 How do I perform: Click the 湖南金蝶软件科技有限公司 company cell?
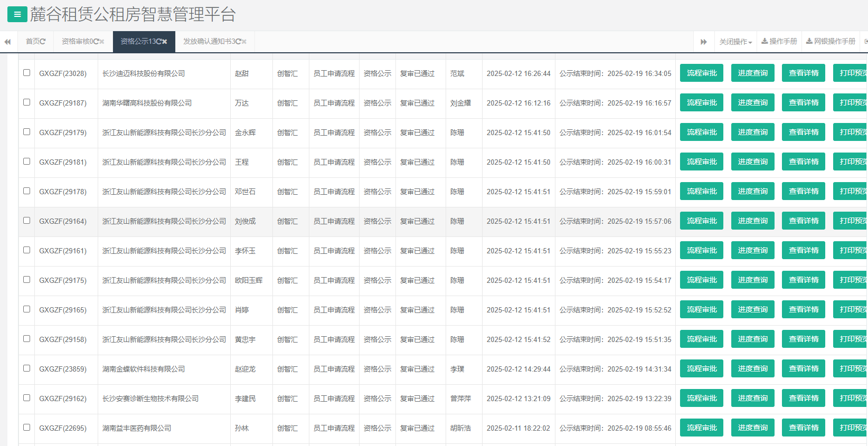click(144, 369)
